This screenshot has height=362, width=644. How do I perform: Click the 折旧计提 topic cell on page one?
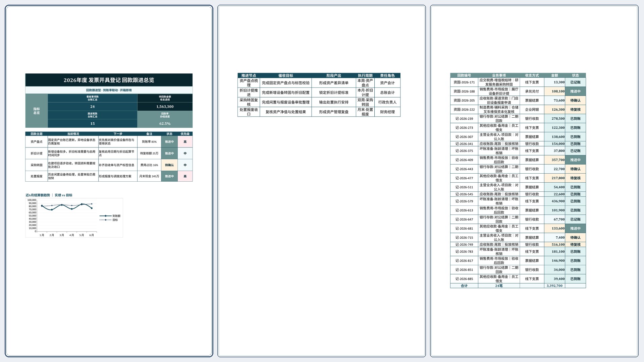coord(37,154)
